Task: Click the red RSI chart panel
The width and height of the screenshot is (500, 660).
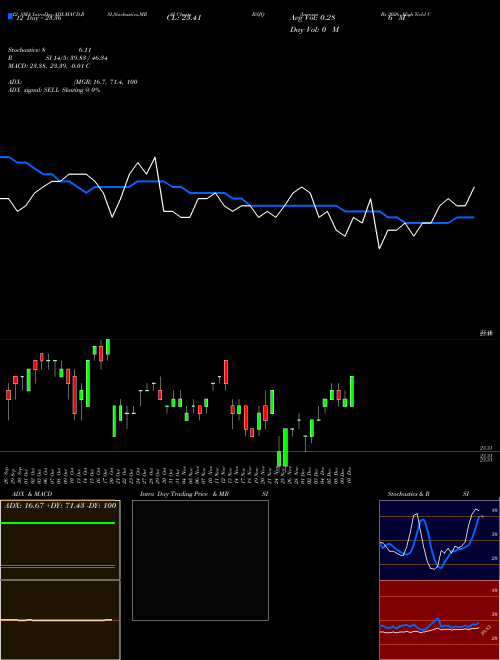Action: 439,620
